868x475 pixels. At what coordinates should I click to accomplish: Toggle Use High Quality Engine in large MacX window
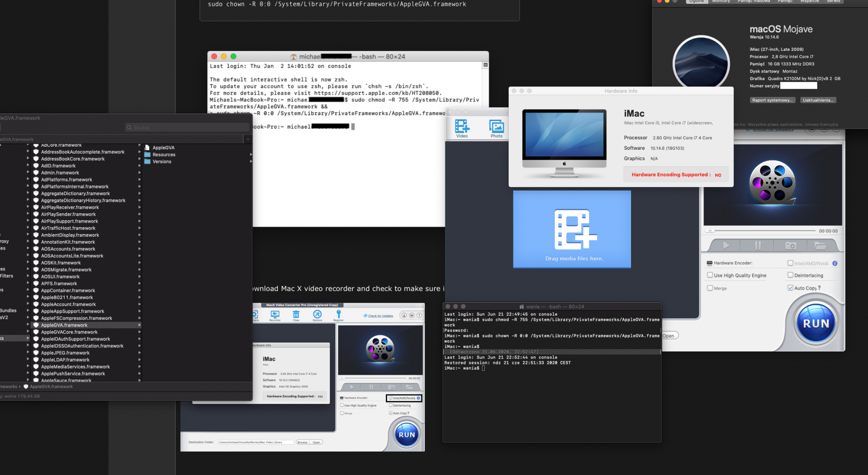(x=710, y=275)
